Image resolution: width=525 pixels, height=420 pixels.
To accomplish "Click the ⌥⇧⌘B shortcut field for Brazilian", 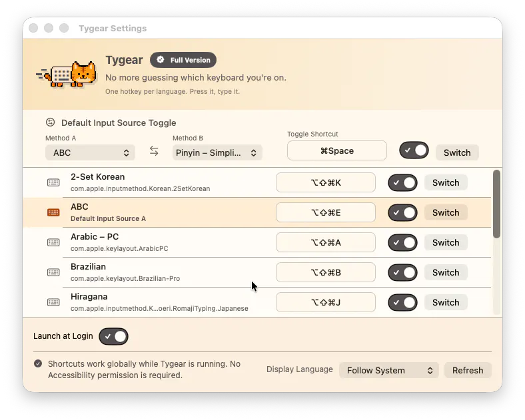I will (325, 272).
